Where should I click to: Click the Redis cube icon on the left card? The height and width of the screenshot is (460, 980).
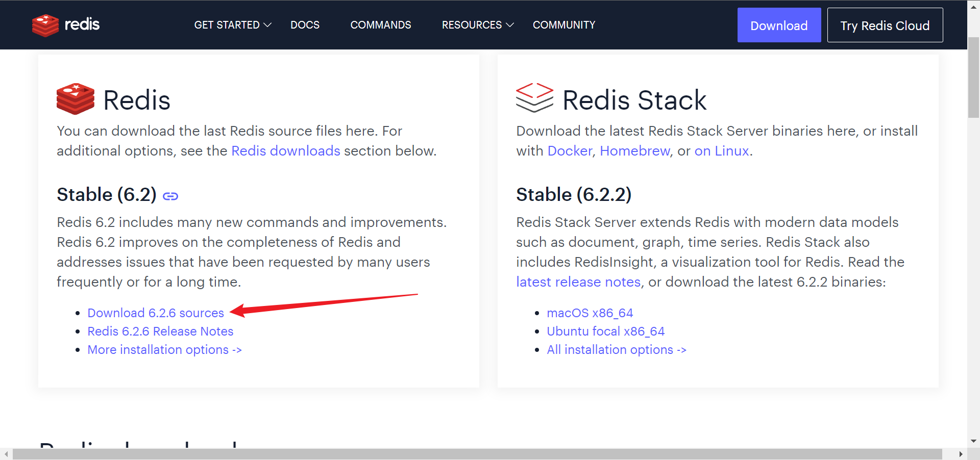tap(75, 99)
